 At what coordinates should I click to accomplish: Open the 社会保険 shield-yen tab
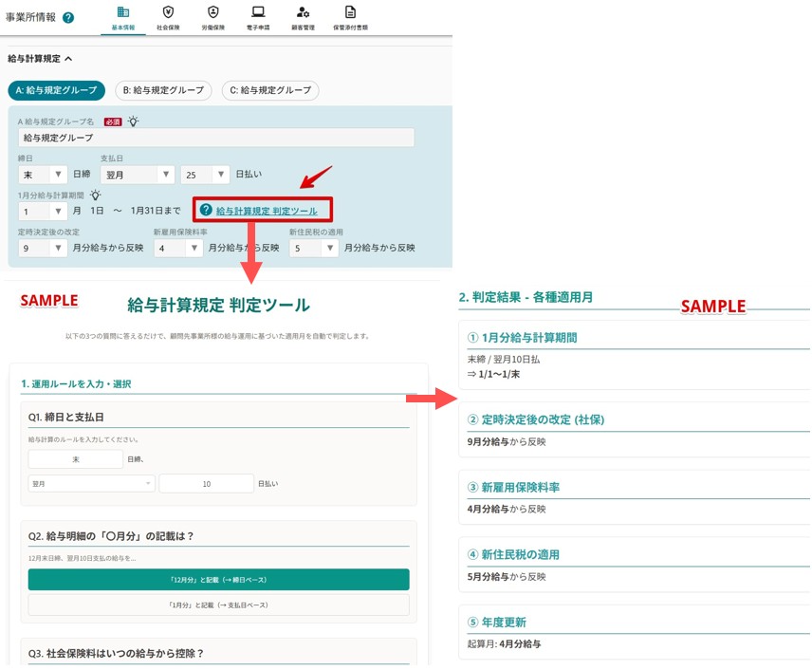(x=168, y=18)
